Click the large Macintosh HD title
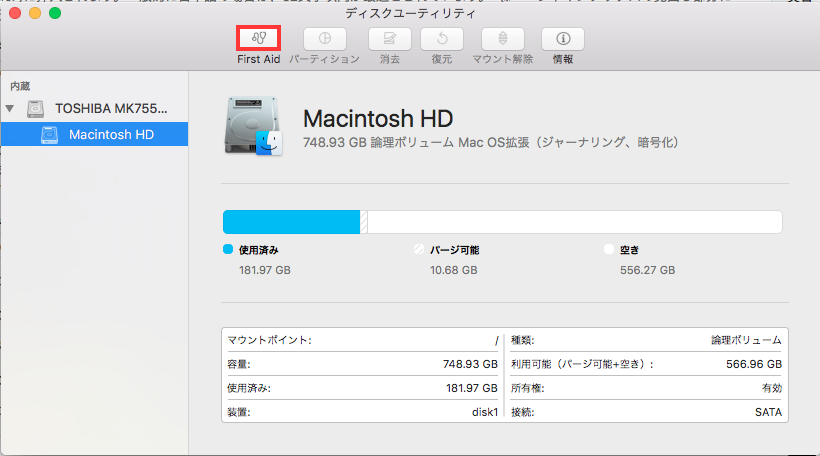 point(378,119)
